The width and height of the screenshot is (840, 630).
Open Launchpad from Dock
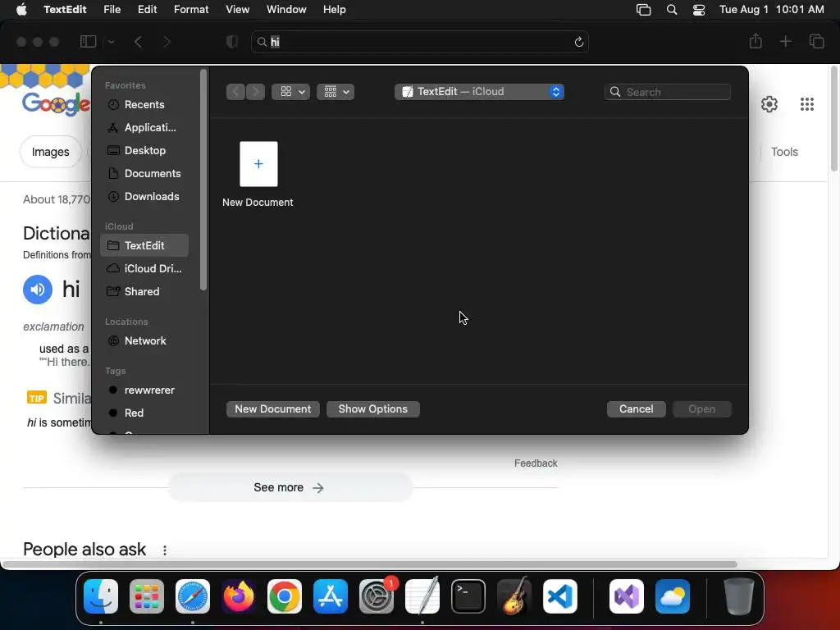[x=147, y=596]
